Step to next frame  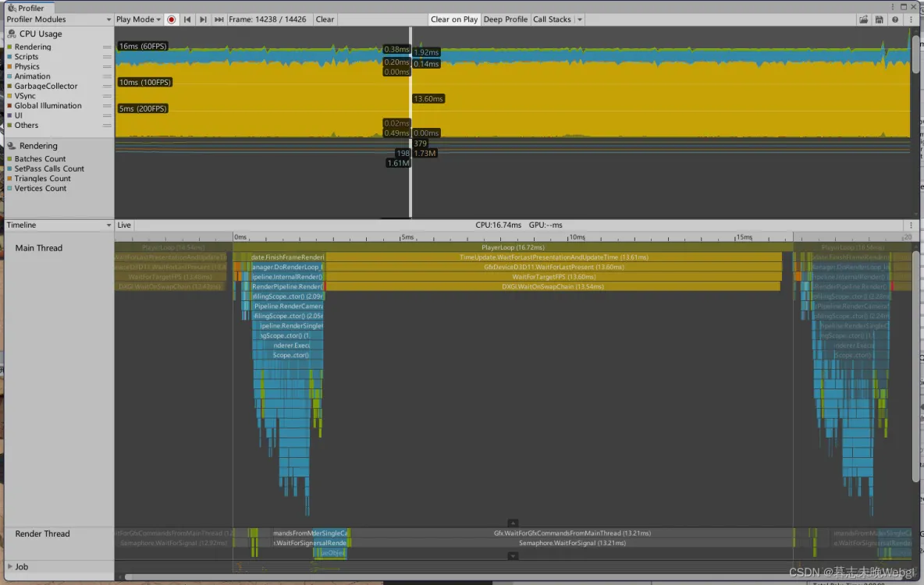coord(203,19)
